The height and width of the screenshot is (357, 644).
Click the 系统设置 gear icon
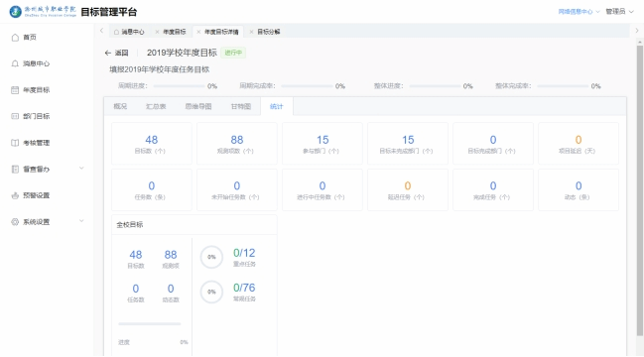pyautogui.click(x=15, y=222)
